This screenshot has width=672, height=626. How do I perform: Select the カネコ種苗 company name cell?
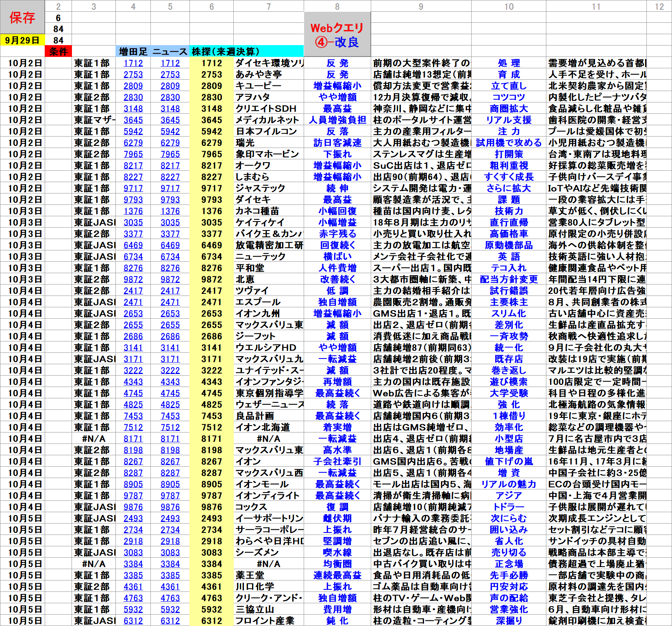269,211
